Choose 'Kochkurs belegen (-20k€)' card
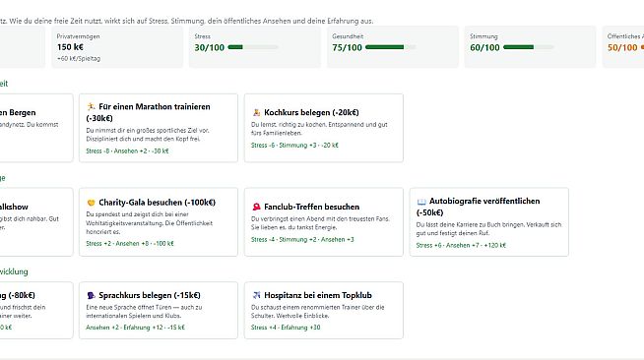This screenshot has width=644, height=360. (324, 128)
